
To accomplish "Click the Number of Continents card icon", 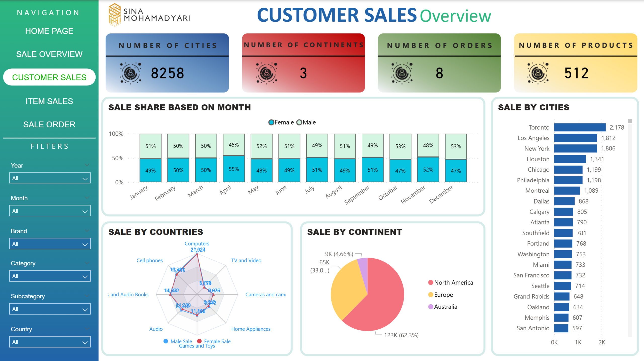I will click(266, 73).
